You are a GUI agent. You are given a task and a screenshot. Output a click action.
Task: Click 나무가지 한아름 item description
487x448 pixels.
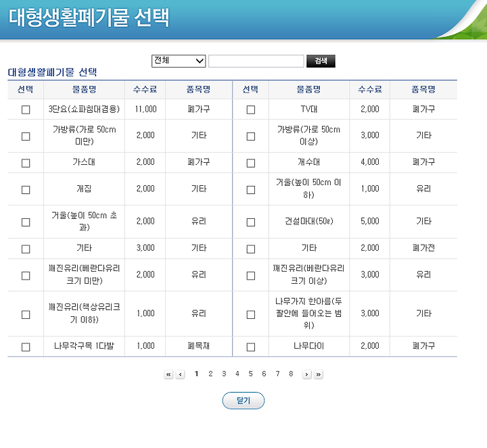308,313
